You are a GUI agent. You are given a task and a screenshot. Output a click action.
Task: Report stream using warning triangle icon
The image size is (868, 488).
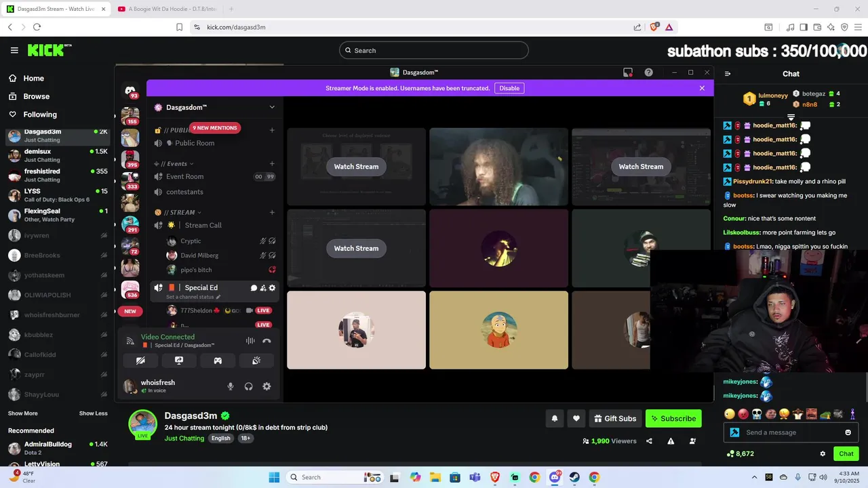coord(671,441)
